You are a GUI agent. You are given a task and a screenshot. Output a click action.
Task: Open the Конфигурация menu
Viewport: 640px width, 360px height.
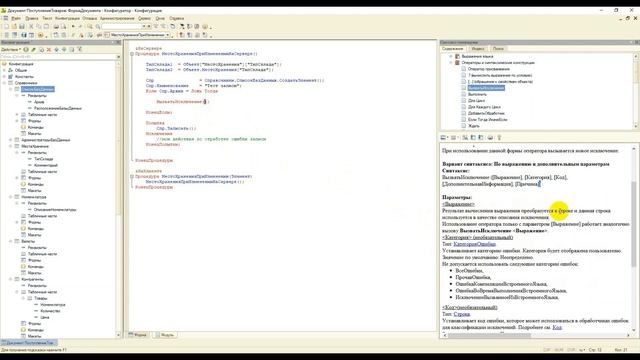tap(67, 18)
